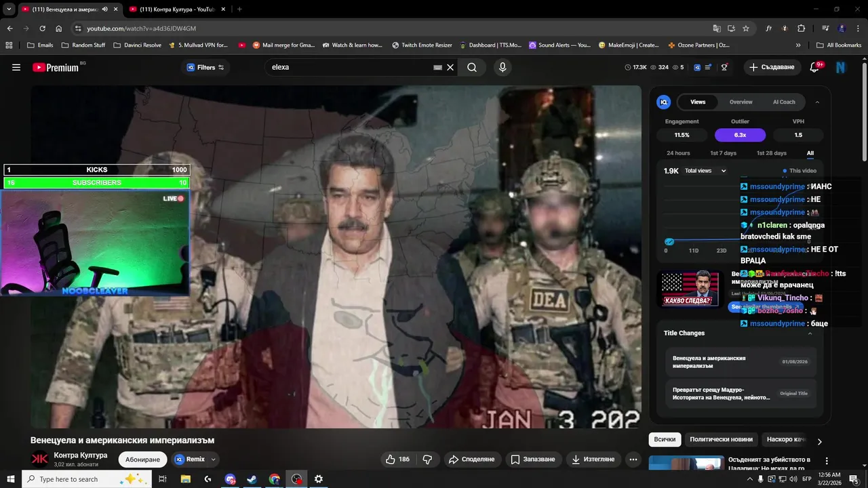
Task: Show more bookmarks with the double chevron
Action: tap(798, 45)
